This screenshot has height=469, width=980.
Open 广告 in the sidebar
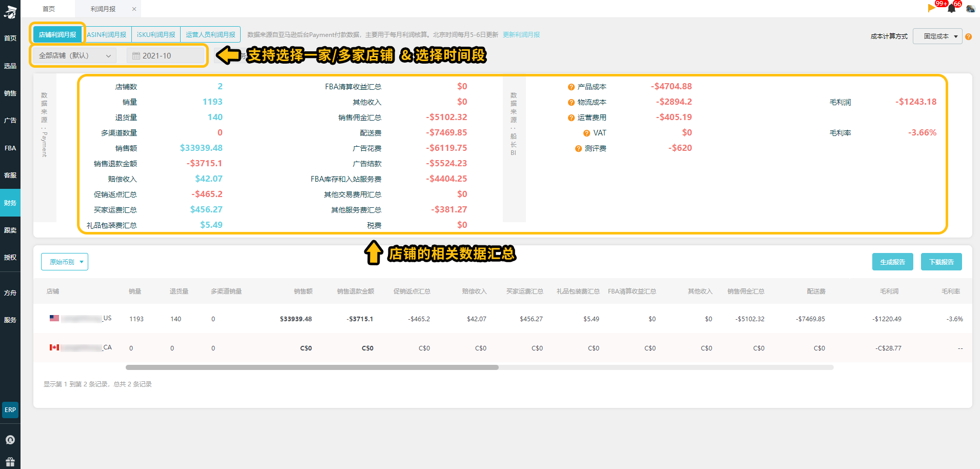tap(10, 121)
